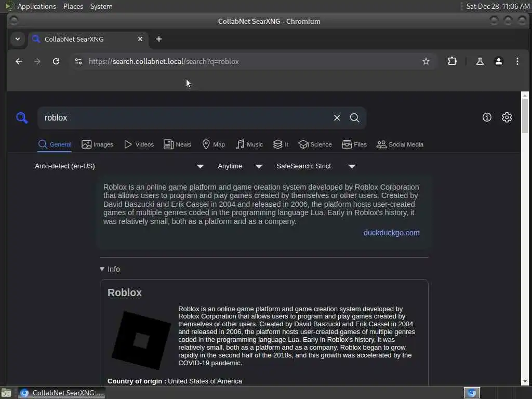The image size is (532, 399).
Task: Click in the roblox search input field
Action: [185, 118]
